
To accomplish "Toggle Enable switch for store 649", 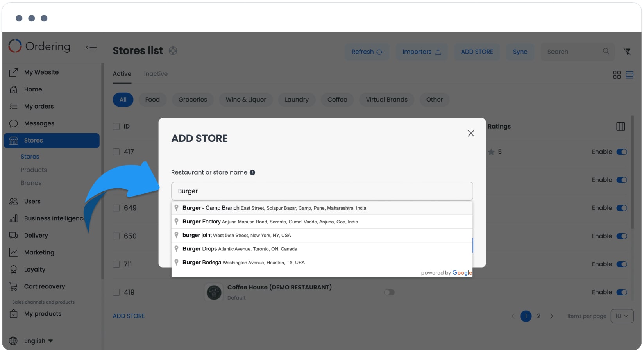I will tap(622, 208).
